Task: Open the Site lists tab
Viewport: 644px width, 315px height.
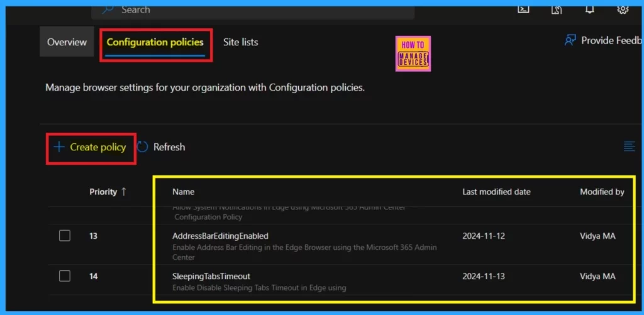Action: (x=241, y=42)
